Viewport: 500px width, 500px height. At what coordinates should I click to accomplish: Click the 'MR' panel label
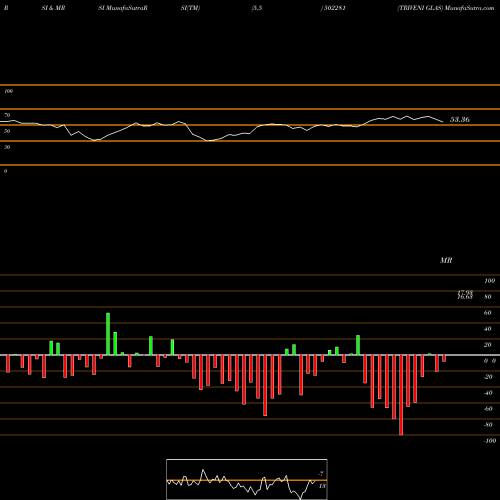(446, 260)
